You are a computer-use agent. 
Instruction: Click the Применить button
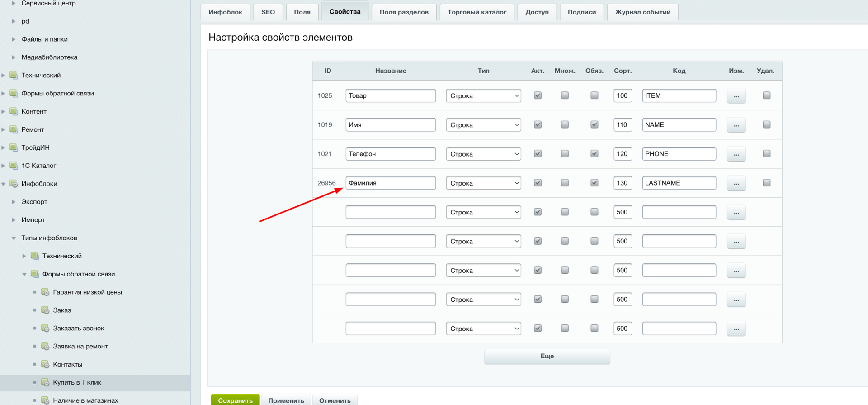(x=286, y=400)
